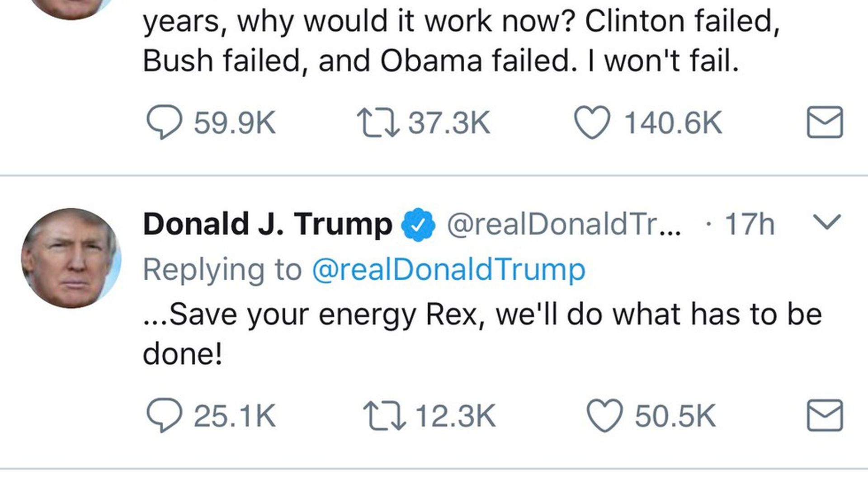This screenshot has width=868, height=488.
Task: Click the 37.3K retweet count
Action: [449, 122]
